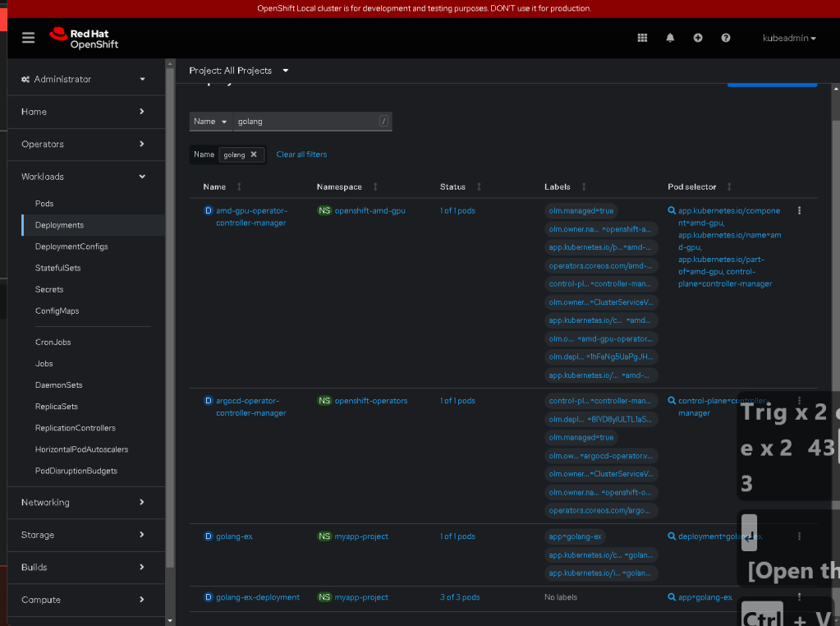Open ReplicaSets in the sidebar
Image resolution: width=840 pixels, height=626 pixels.
57,407
